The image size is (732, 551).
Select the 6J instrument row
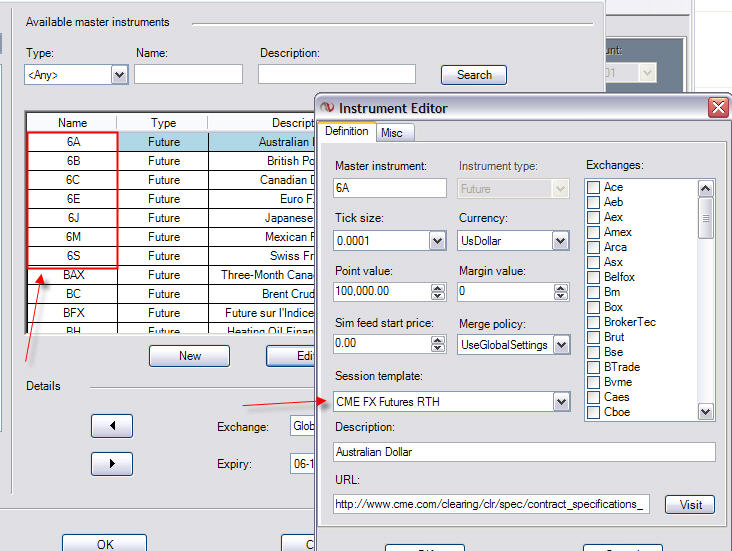(x=172, y=218)
